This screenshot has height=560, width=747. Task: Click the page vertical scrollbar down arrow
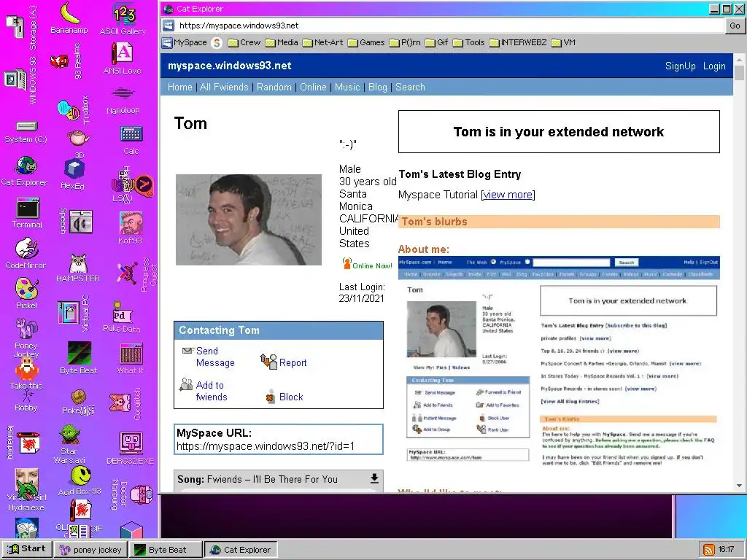pyautogui.click(x=740, y=486)
